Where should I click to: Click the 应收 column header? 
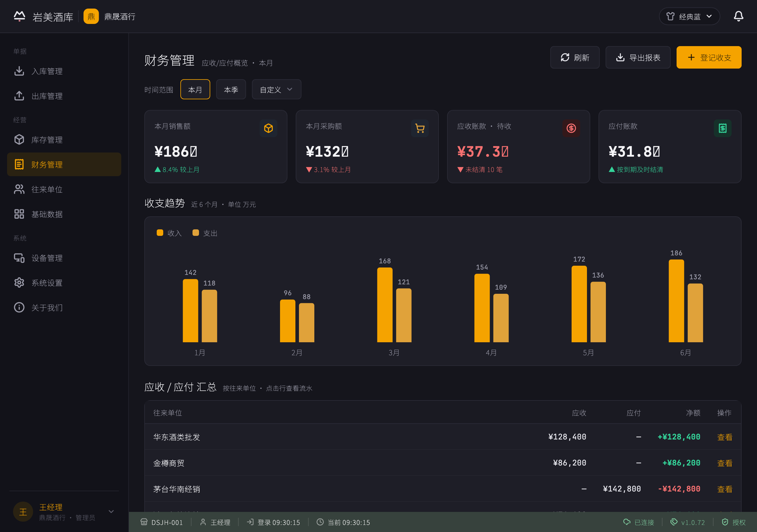[579, 413]
